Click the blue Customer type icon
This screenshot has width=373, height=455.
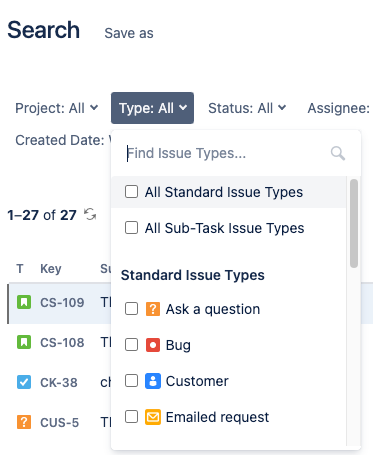pyautogui.click(x=153, y=381)
